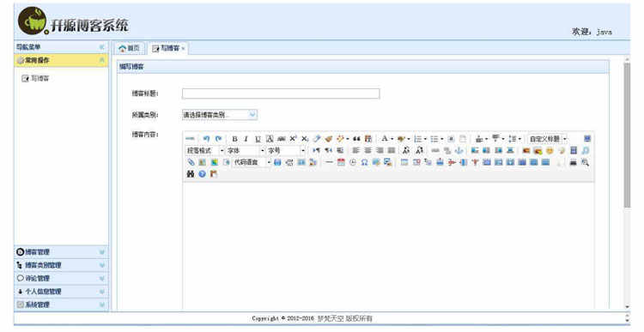Viewport: 644px width, 332px height.
Task: Insert current date with calendar icon
Action: [x=341, y=162]
